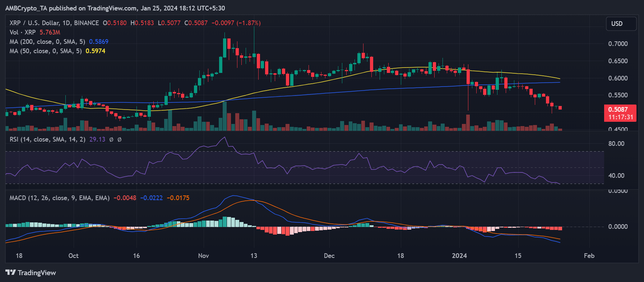The width and height of the screenshot is (644, 282).
Task: Click the RSI (14, close, SMA, 14, 2) legend
Action: (x=47, y=139)
